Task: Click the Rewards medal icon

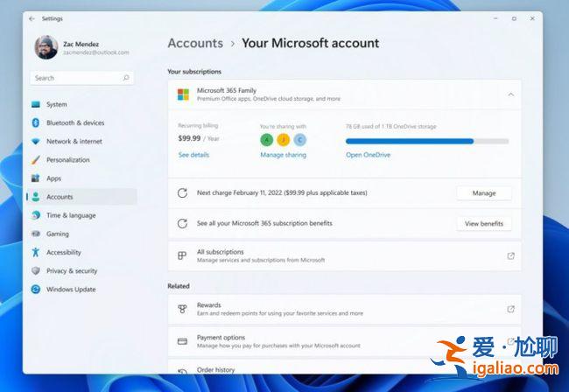Action: pyautogui.click(x=182, y=309)
